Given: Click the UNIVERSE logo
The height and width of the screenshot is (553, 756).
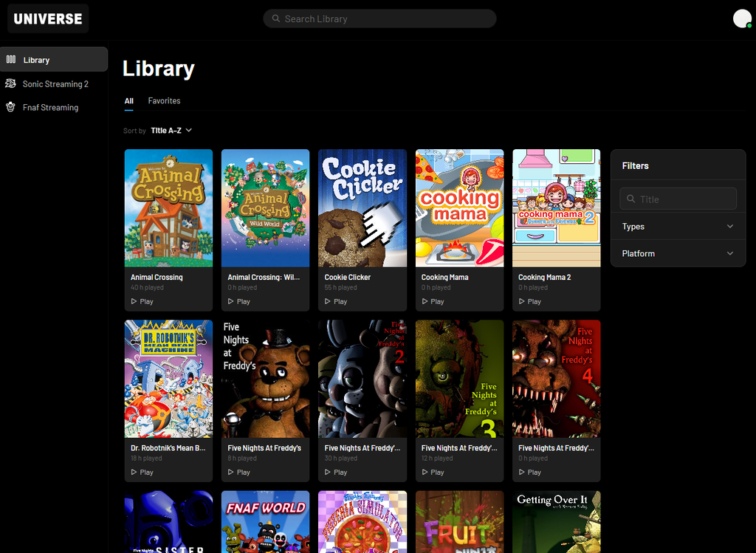Looking at the screenshot, I should point(48,18).
